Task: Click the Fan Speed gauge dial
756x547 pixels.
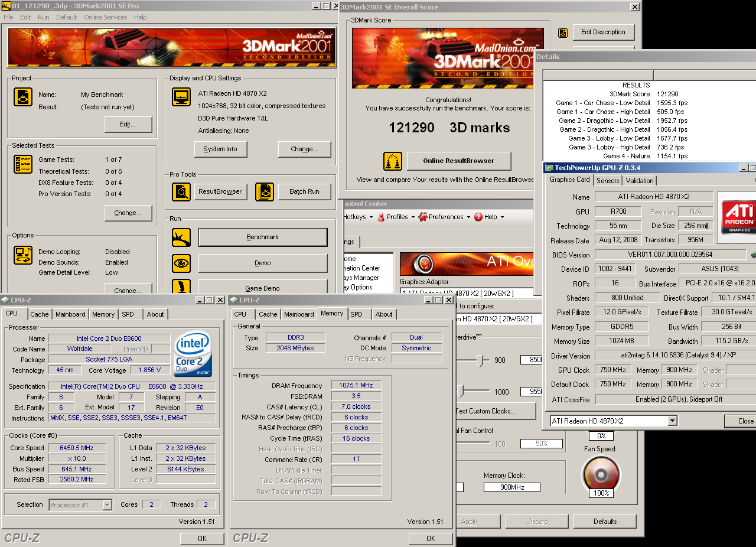Action: (x=601, y=474)
